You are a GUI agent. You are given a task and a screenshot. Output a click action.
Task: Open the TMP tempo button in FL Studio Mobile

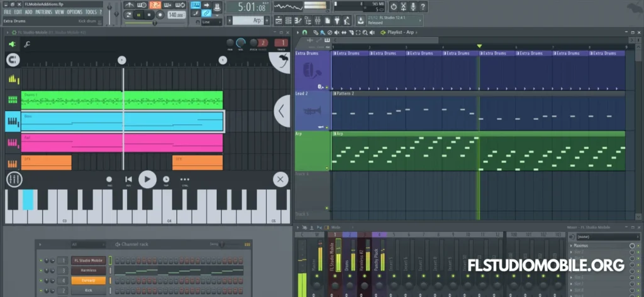[166, 180]
